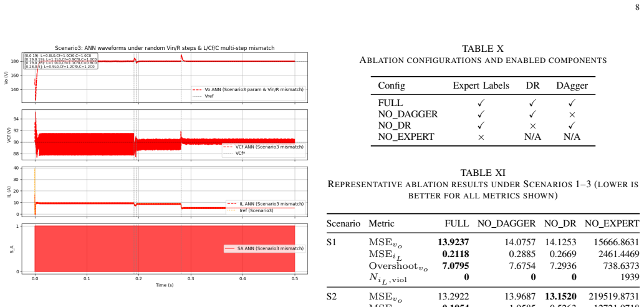Viewport: 644px width, 307px height.
Task: Click the 'NO_DAGGER' column header in Table XI
Action: pyautogui.click(x=506, y=223)
